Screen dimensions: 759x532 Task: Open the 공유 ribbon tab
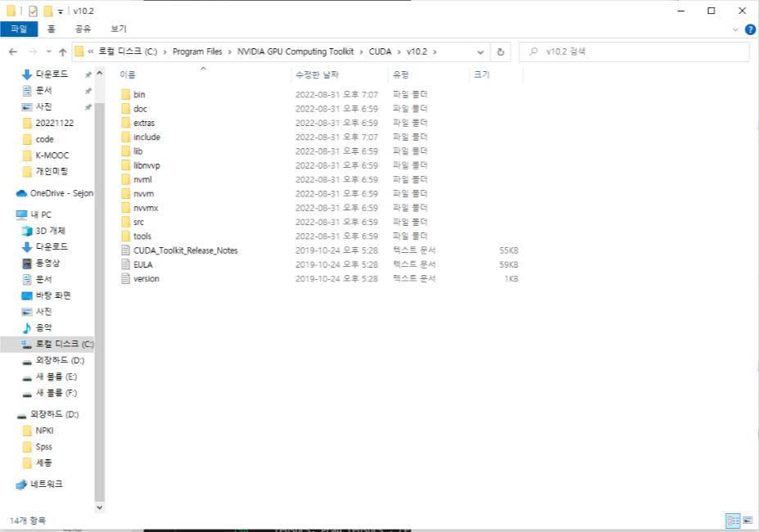tap(83, 29)
